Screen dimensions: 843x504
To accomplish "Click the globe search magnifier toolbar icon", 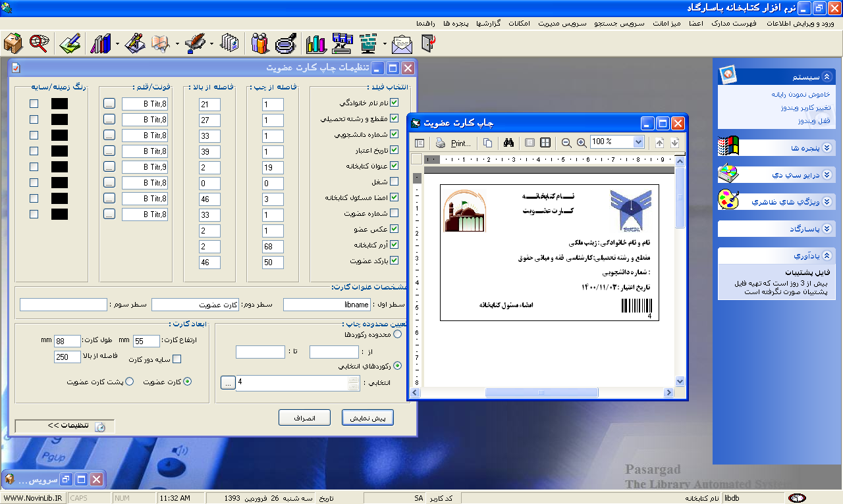I will 40,43.
